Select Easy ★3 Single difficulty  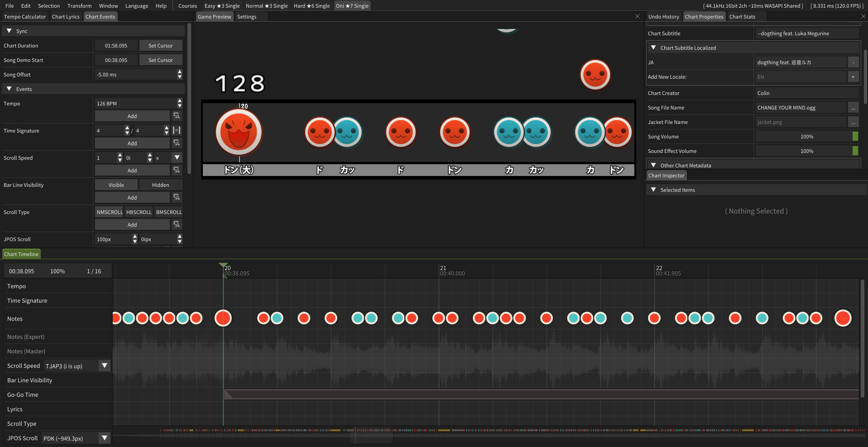tap(222, 6)
